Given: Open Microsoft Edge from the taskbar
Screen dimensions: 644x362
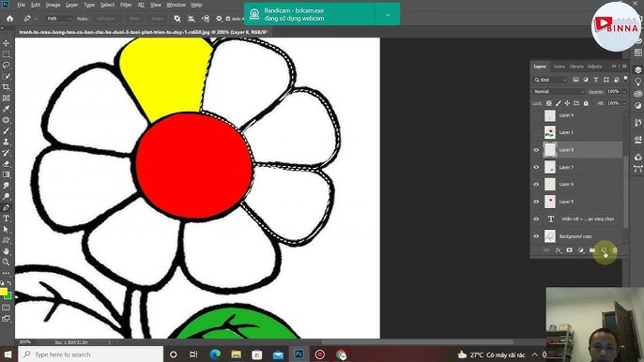Looking at the screenshot, I should point(215,354).
